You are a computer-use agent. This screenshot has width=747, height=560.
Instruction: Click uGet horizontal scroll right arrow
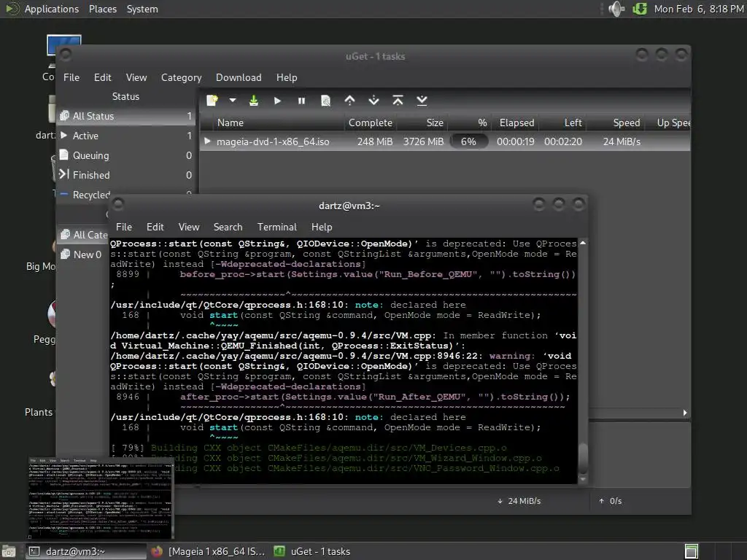tap(685, 413)
